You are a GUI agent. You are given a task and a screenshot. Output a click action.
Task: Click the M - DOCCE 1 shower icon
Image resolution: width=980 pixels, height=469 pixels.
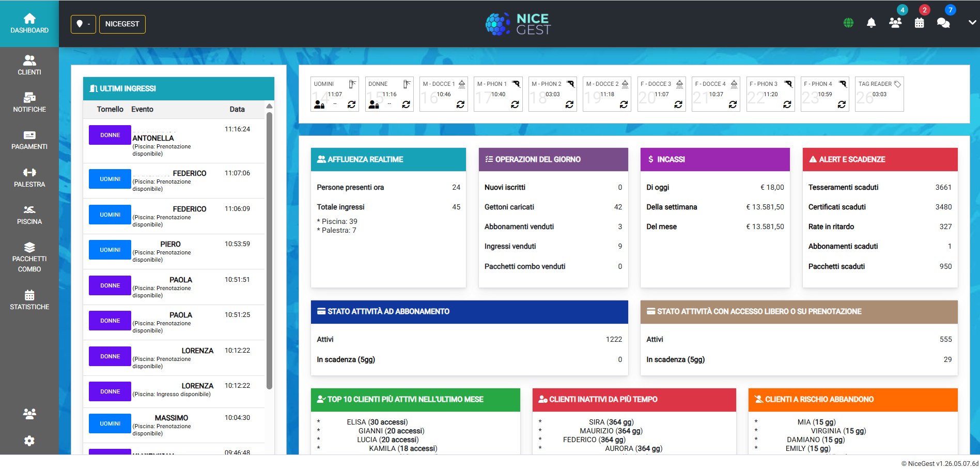pos(462,84)
